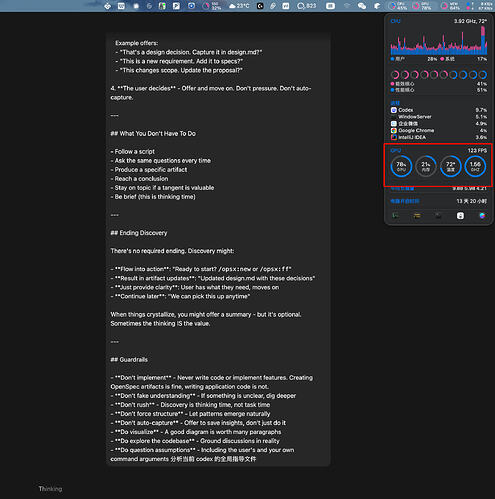Click the 1.66 GHz GPU frequency ring
495x499 pixels.
pyautogui.click(x=475, y=166)
